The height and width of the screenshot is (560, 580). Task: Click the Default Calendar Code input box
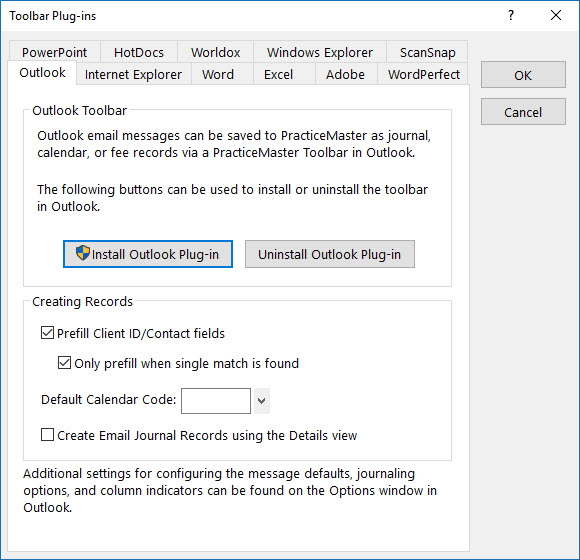pos(216,401)
